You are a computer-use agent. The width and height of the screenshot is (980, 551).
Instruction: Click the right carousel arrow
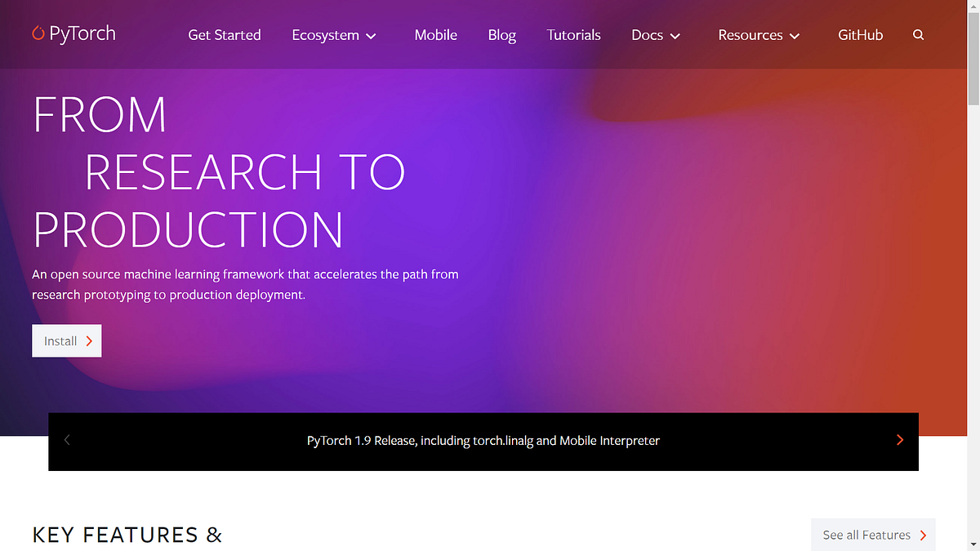[899, 440]
